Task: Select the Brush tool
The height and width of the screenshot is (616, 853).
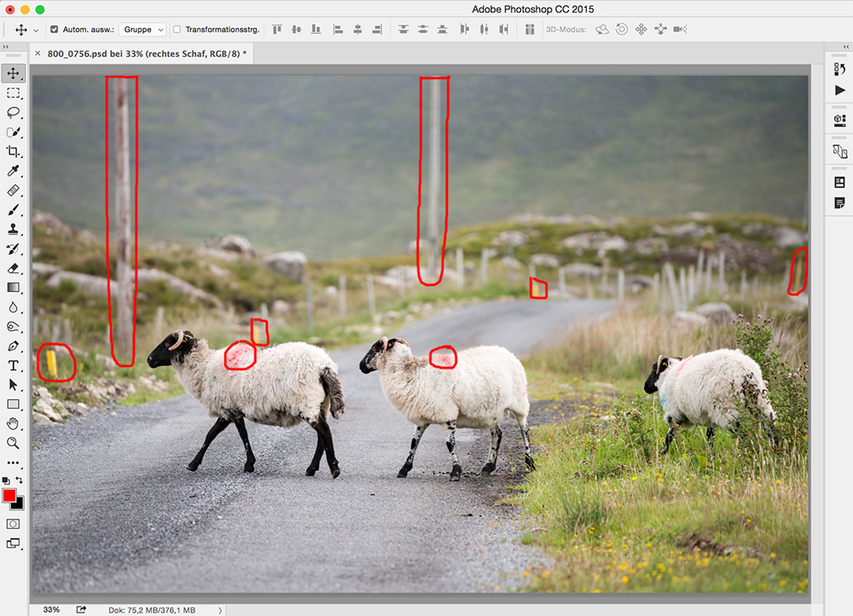Action: point(13,210)
